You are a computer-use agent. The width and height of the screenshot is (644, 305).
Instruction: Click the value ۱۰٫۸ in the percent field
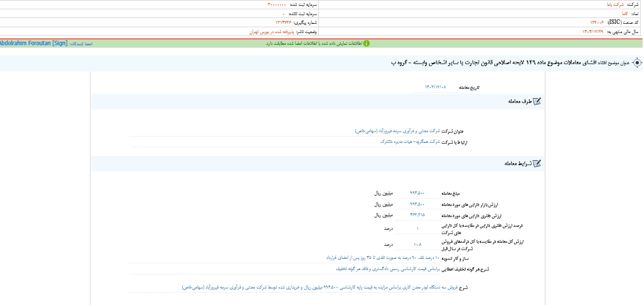[417, 244]
